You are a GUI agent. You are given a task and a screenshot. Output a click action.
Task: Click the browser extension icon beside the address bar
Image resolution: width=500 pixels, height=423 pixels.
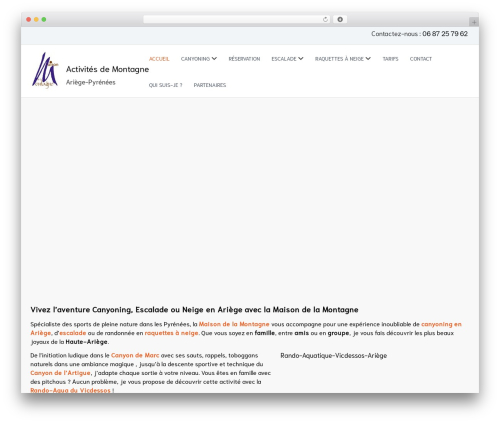[340, 20]
